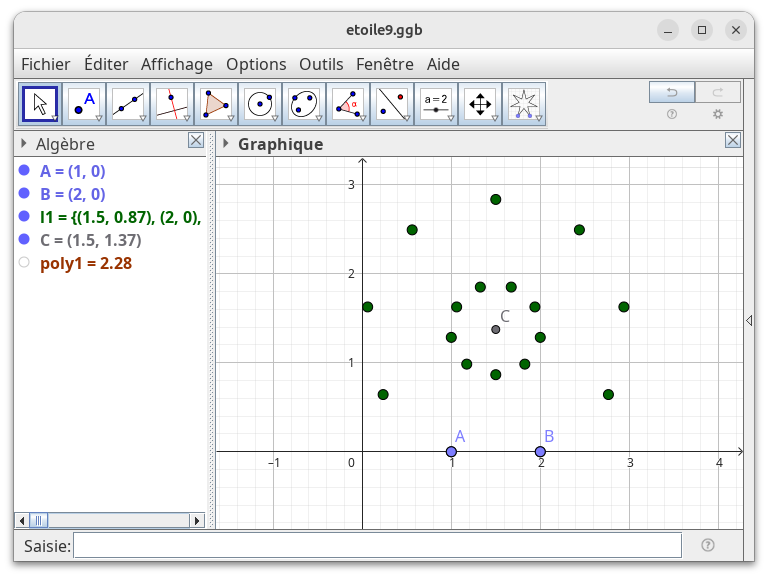This screenshot has width=768, height=578.
Task: Toggle visibility of list l1
Action: tap(24, 216)
